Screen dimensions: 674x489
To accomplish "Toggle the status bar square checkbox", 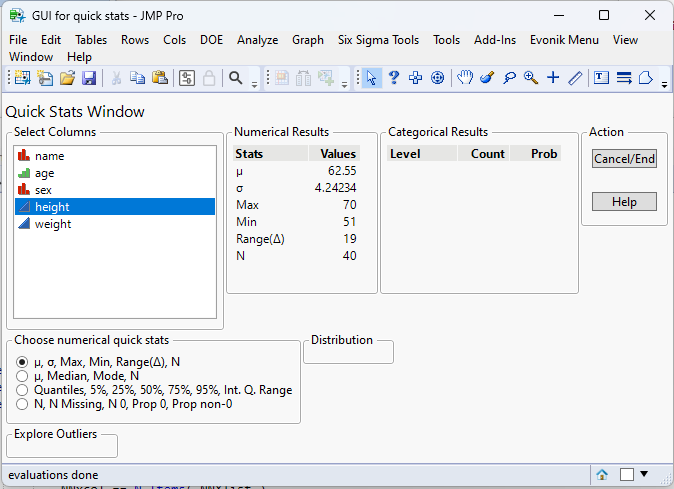I will click(x=627, y=475).
